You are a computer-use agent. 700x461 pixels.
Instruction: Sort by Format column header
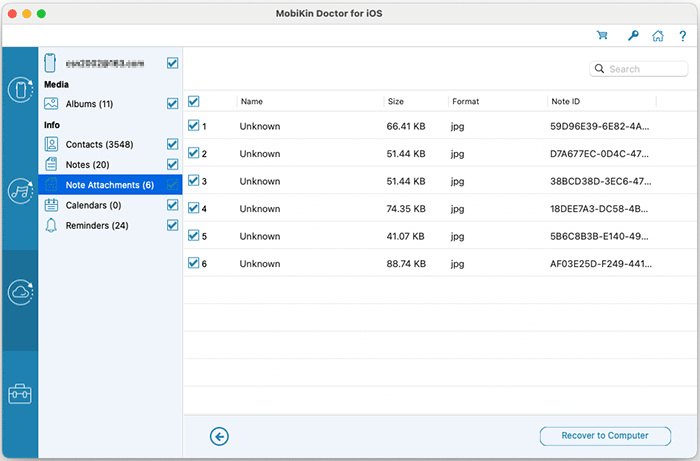[465, 101]
